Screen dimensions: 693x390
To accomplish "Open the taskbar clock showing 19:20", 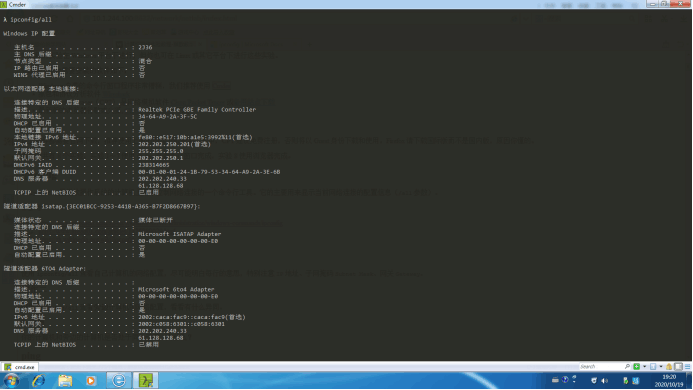I will pyautogui.click(x=669, y=381).
